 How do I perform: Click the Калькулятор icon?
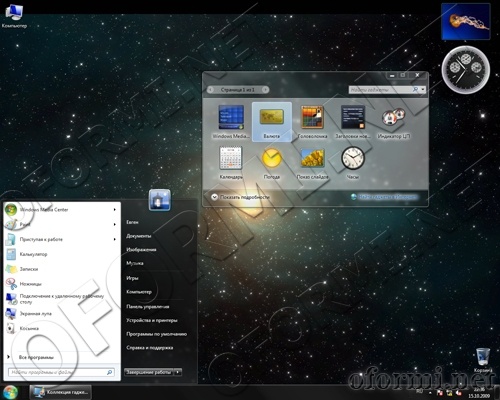[x=11, y=254]
